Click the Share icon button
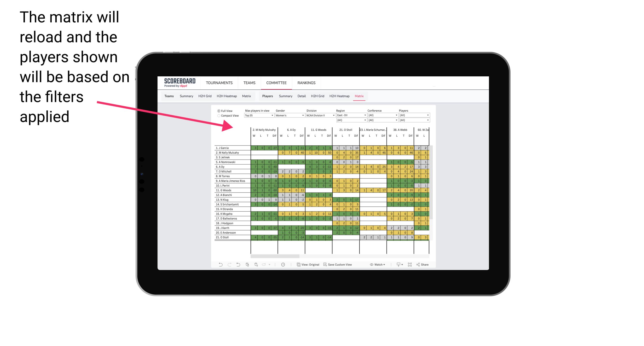The height and width of the screenshot is (346, 644). (422, 264)
